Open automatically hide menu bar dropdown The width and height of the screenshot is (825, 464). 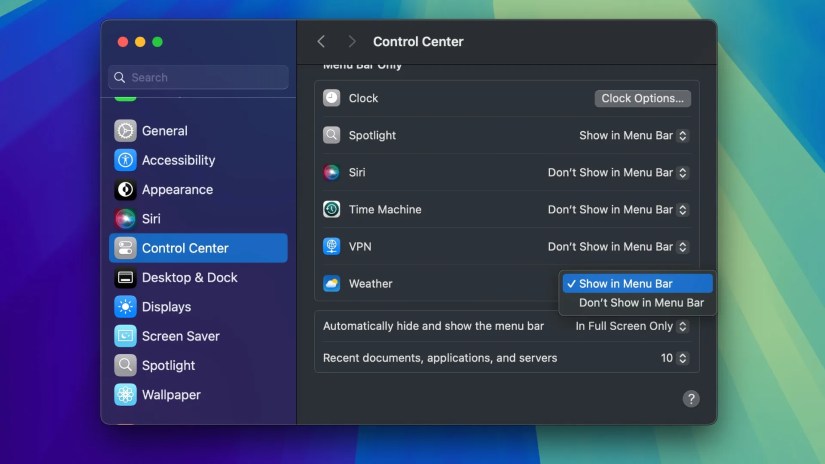point(631,326)
